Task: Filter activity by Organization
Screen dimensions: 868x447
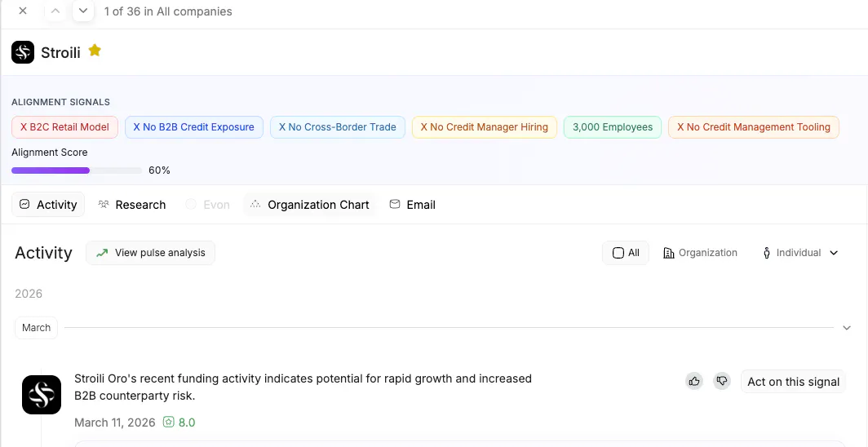Action: [x=700, y=253]
